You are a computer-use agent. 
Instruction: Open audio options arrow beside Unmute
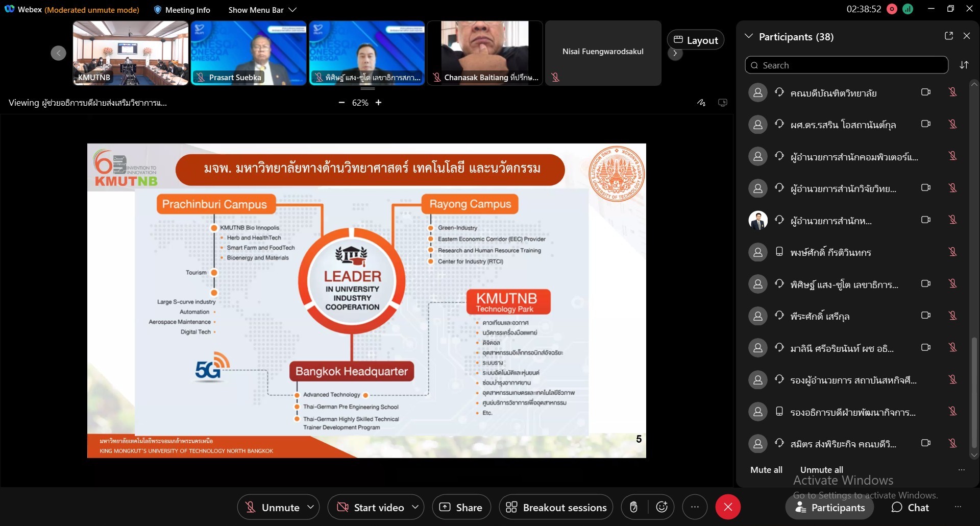click(310, 507)
